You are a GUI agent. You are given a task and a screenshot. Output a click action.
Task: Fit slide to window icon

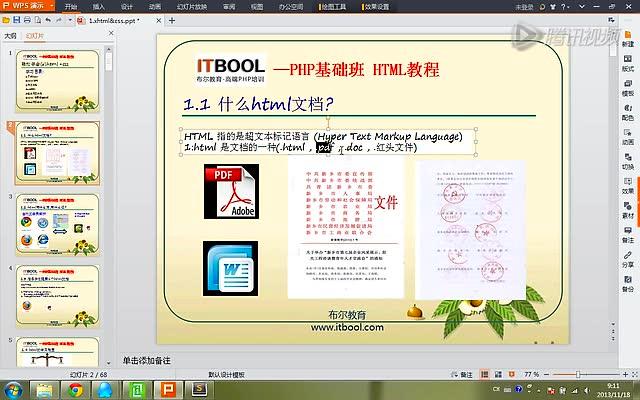pyautogui.click(x=635, y=374)
